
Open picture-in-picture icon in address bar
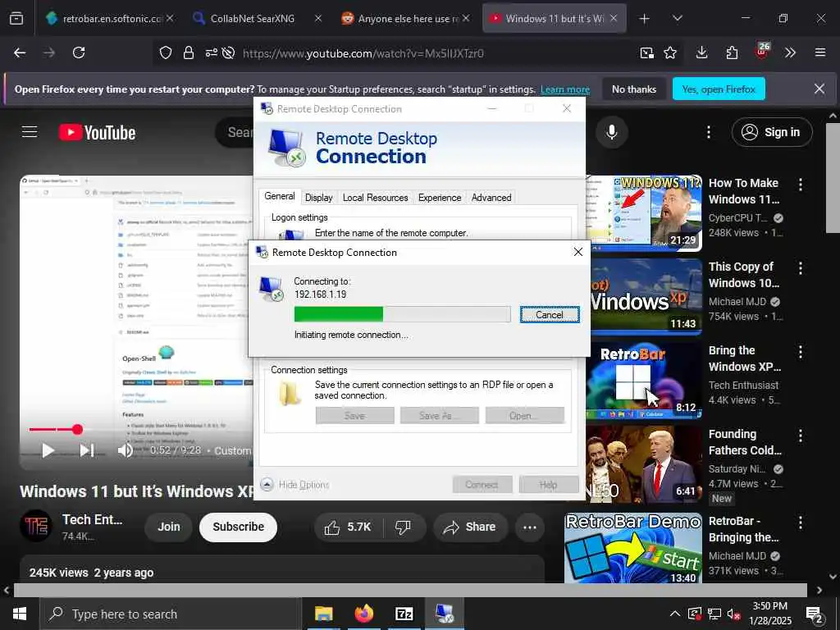[646, 52]
